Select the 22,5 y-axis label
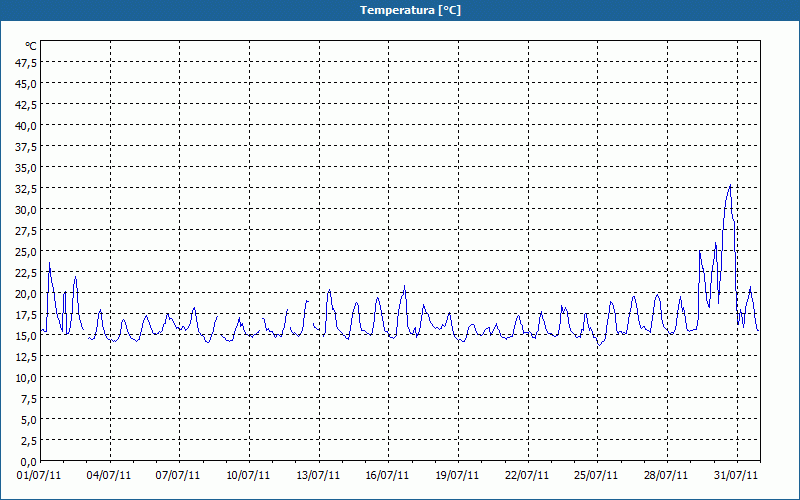 (x=26, y=272)
